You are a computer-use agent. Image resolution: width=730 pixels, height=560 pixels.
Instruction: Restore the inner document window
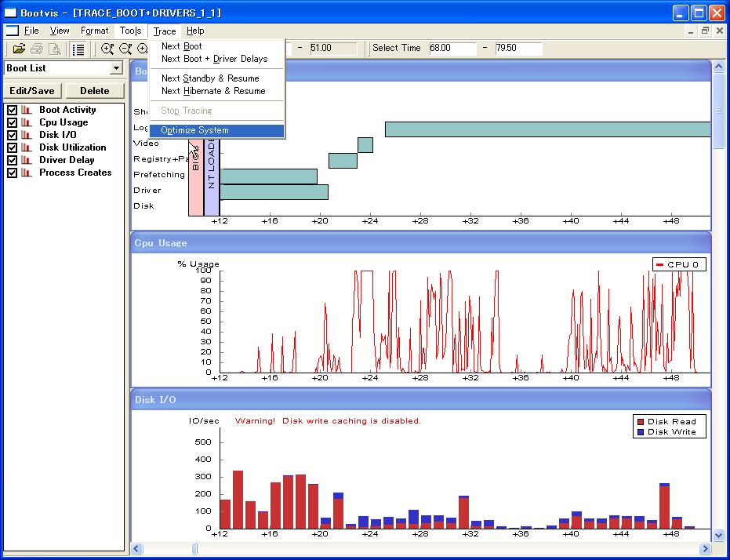coord(705,31)
